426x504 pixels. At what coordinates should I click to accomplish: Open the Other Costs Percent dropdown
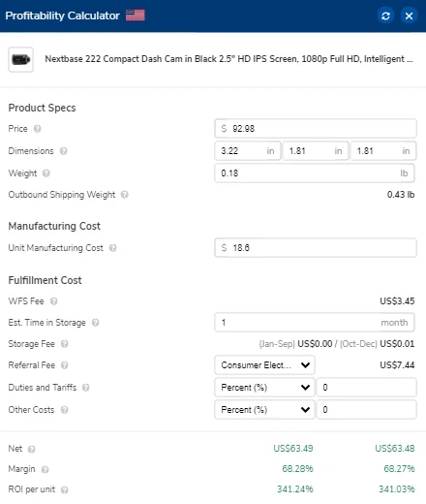(x=264, y=410)
